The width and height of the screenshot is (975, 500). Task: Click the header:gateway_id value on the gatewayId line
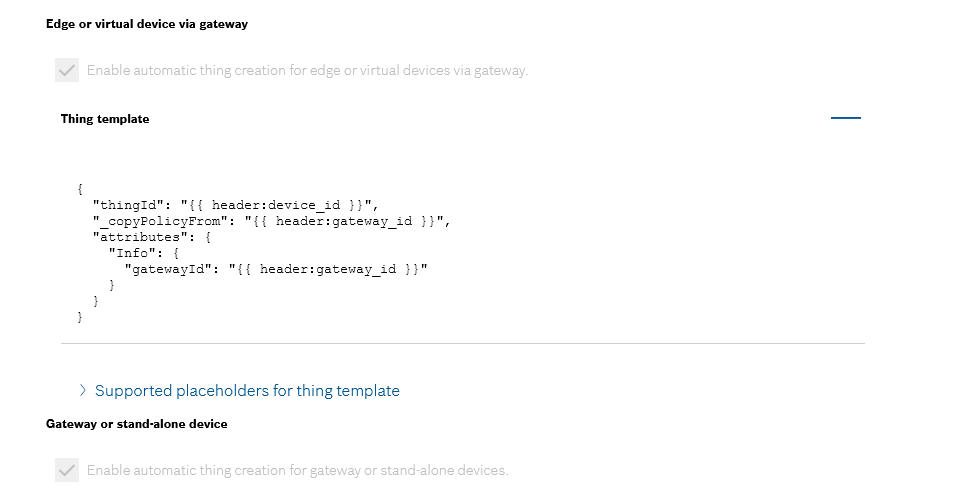point(328,269)
